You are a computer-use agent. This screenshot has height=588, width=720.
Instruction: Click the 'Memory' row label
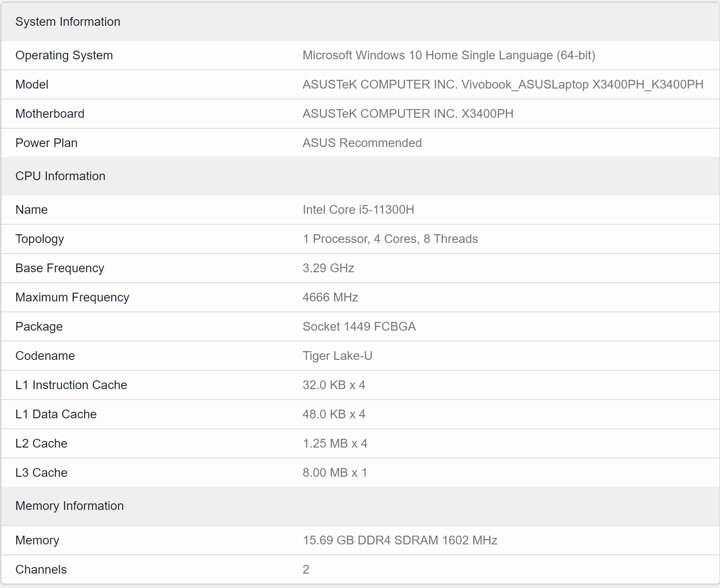pyautogui.click(x=37, y=540)
